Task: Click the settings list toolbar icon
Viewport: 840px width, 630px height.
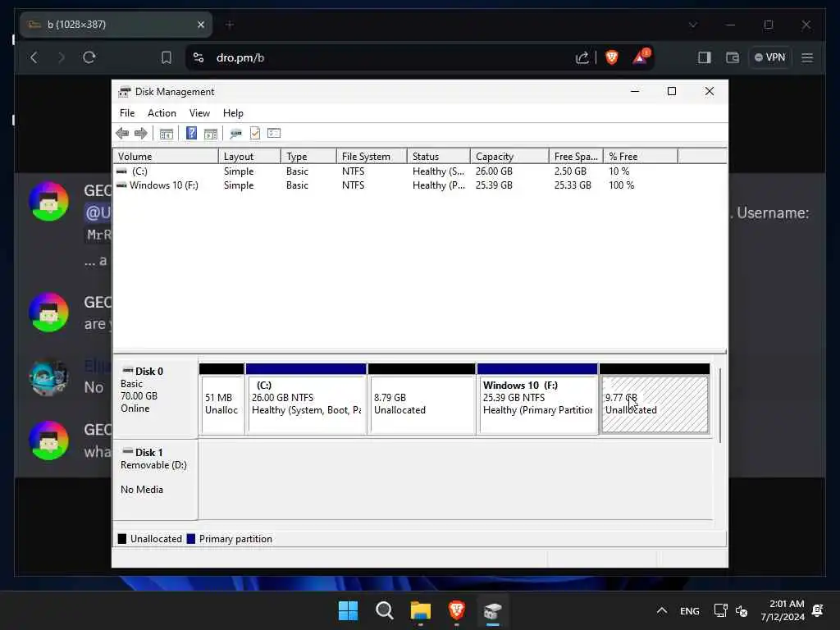Action: pos(274,134)
